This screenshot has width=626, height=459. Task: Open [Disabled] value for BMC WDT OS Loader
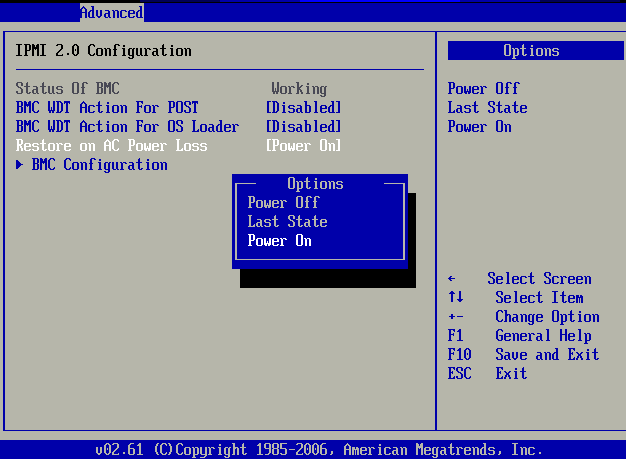point(303,127)
